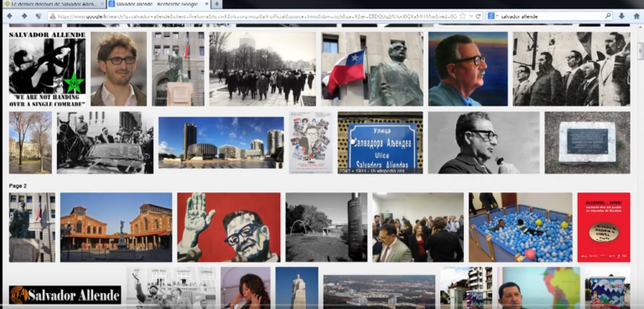Click the scrollbar thumb on the right edge

[641, 51]
